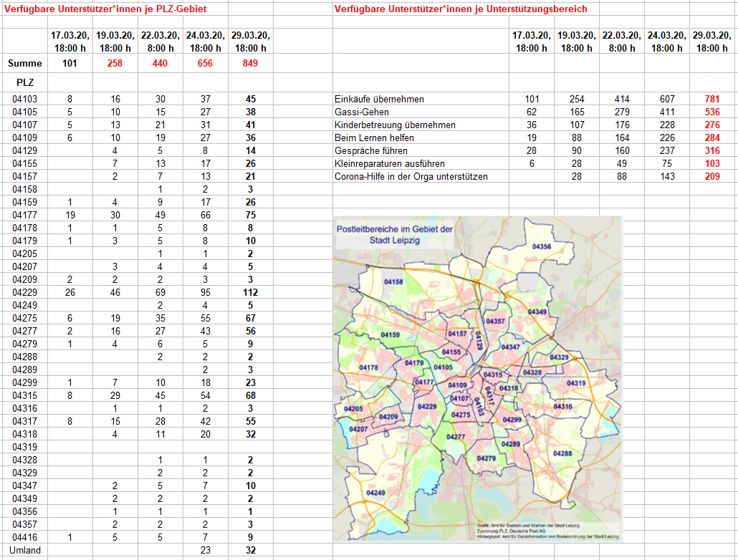Select the red total value 849
The height and width of the screenshot is (560, 738).
pos(250,64)
